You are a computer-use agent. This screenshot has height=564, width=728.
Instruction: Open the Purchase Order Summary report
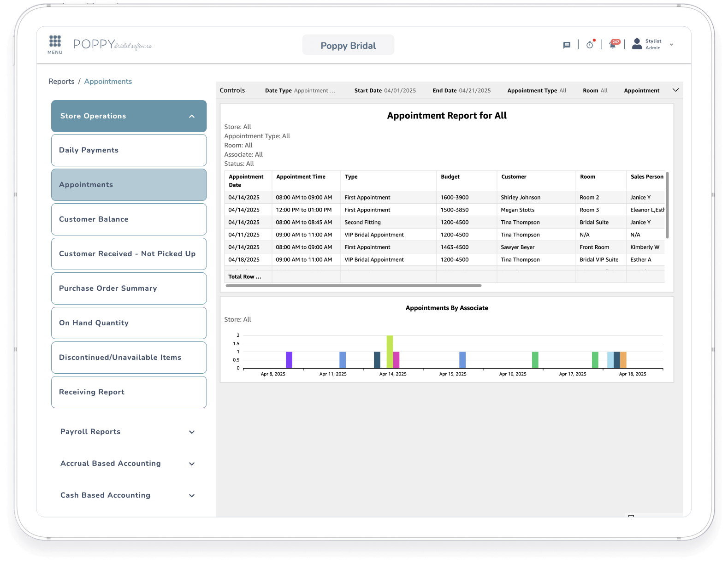click(x=129, y=288)
